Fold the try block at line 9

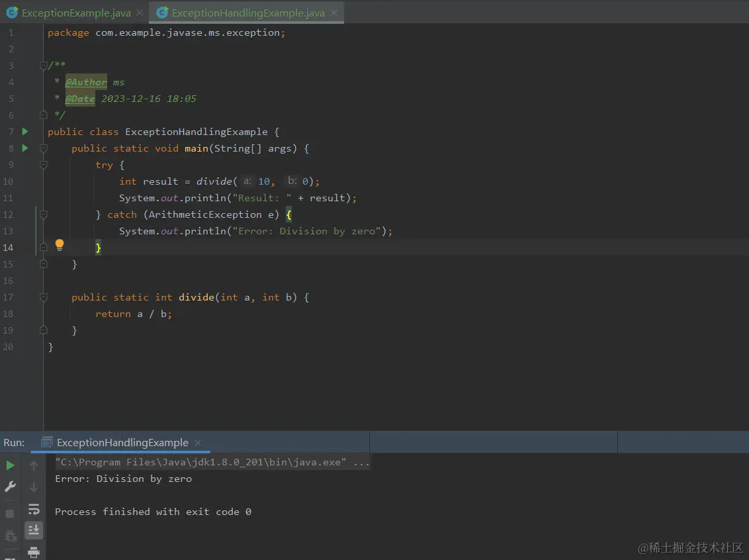pyautogui.click(x=44, y=165)
